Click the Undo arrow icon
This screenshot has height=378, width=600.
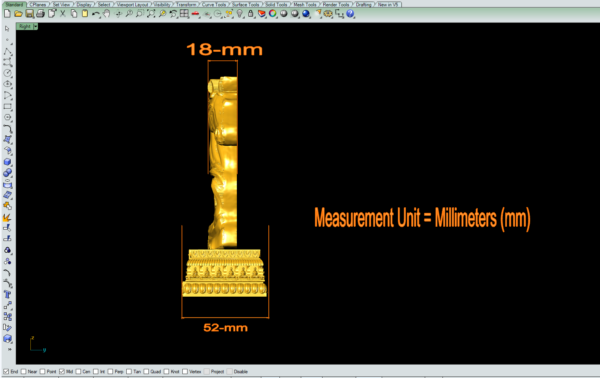pyautogui.click(x=96, y=14)
